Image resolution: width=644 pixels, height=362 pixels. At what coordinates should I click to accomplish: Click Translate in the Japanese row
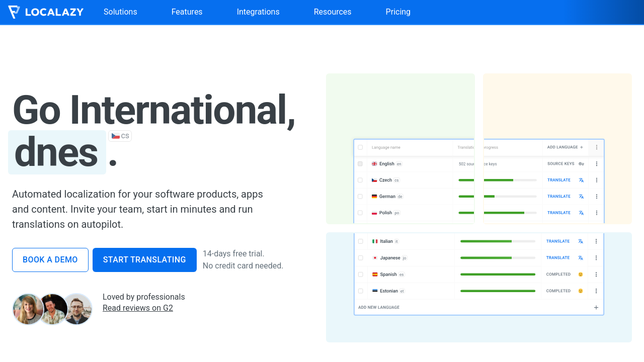point(558,258)
